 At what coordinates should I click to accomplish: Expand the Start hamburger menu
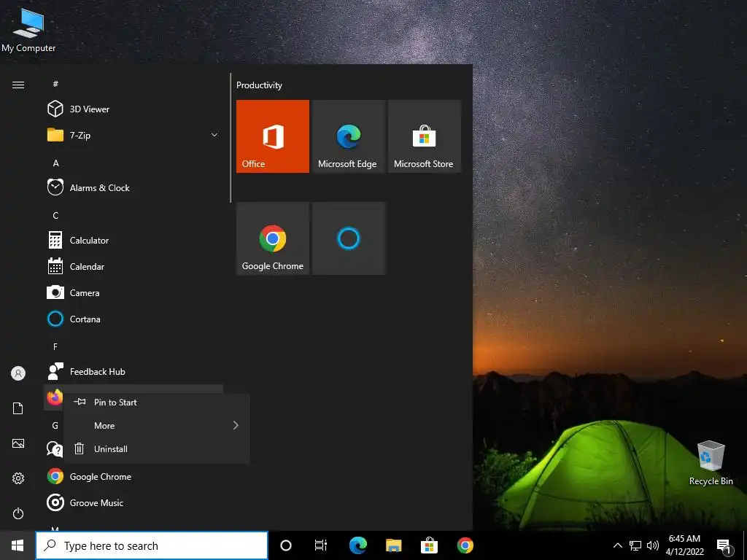click(x=18, y=85)
